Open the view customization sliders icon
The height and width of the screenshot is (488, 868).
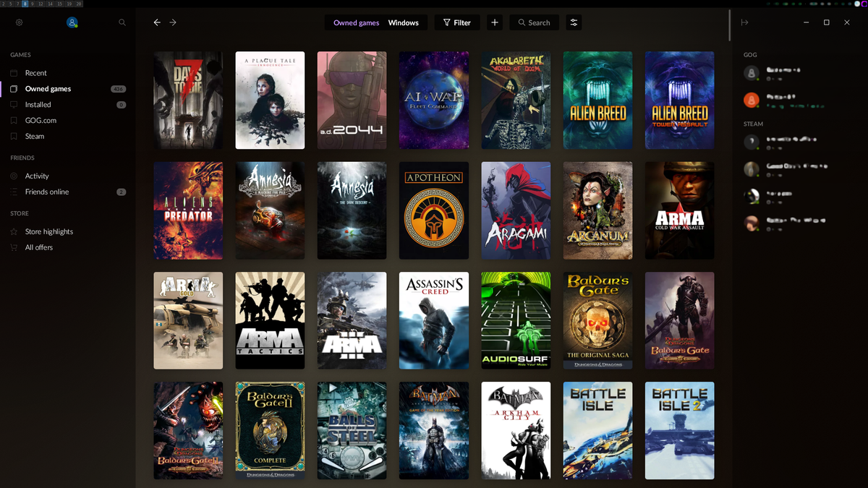point(574,22)
